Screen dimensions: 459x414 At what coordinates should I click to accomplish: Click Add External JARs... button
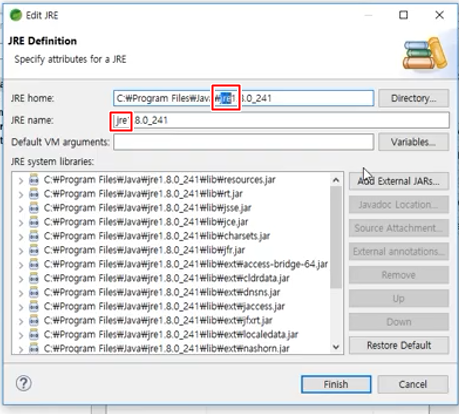pyautogui.click(x=399, y=181)
